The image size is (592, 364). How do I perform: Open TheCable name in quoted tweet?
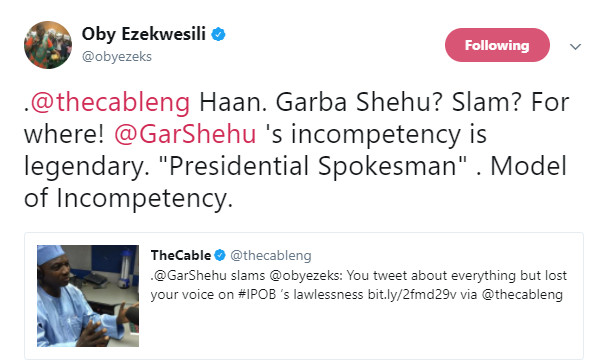click(x=181, y=256)
